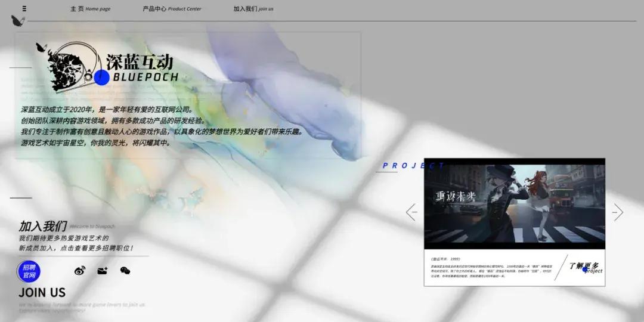Click the 加入我们 section heading
Image resolution: width=644 pixels, height=322 pixels.
point(42,227)
